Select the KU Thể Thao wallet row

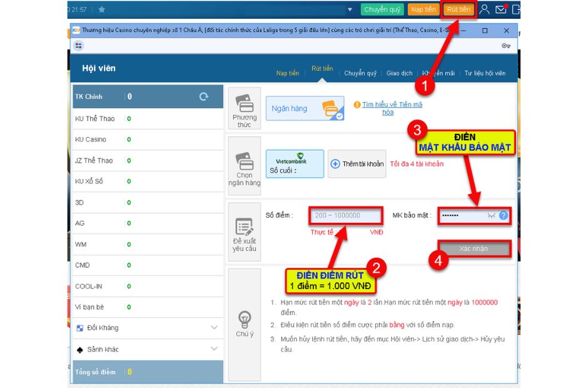(x=148, y=118)
